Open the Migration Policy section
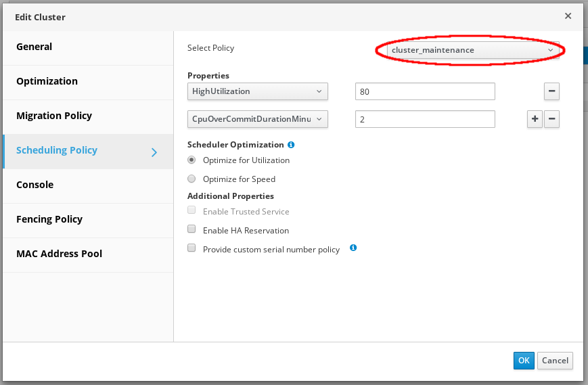 [x=54, y=116]
